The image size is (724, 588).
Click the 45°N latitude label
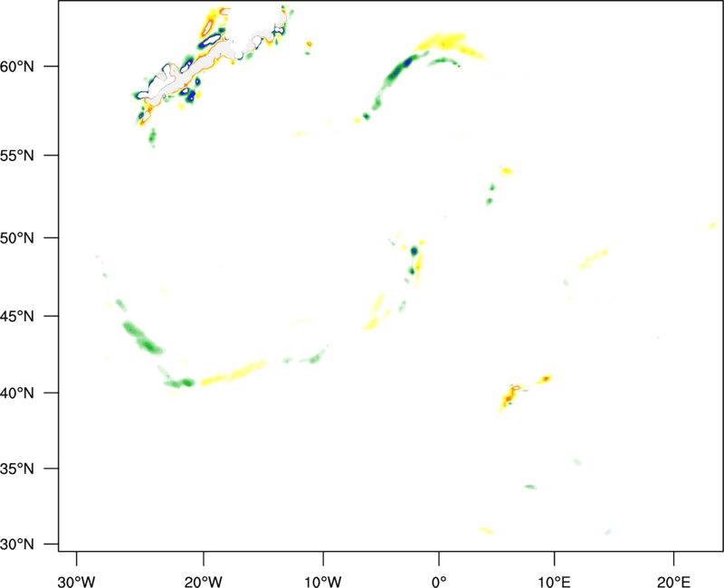17,317
